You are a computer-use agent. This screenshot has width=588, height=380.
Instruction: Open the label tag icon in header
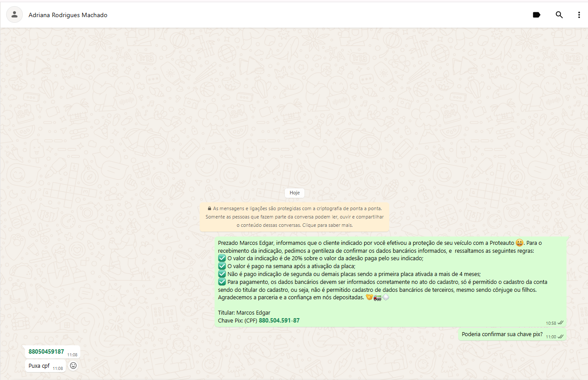coord(536,15)
